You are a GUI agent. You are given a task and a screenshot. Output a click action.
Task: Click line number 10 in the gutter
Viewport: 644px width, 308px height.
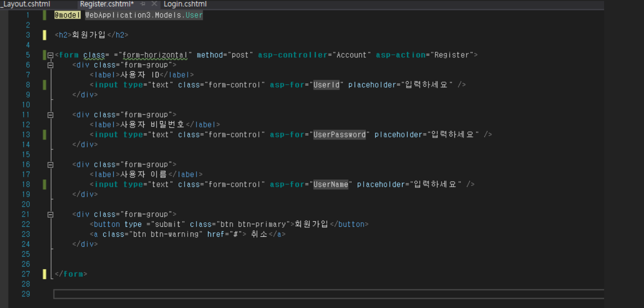pyautogui.click(x=26, y=105)
